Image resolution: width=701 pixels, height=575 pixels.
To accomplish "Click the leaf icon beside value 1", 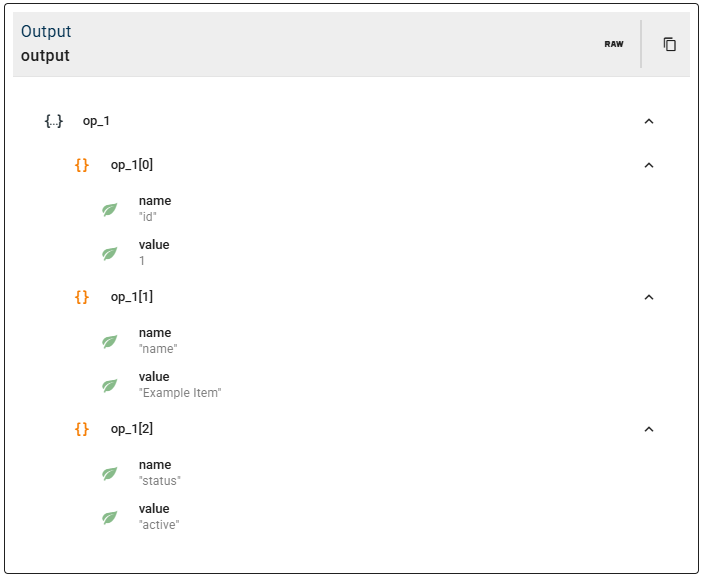I will pos(110,253).
